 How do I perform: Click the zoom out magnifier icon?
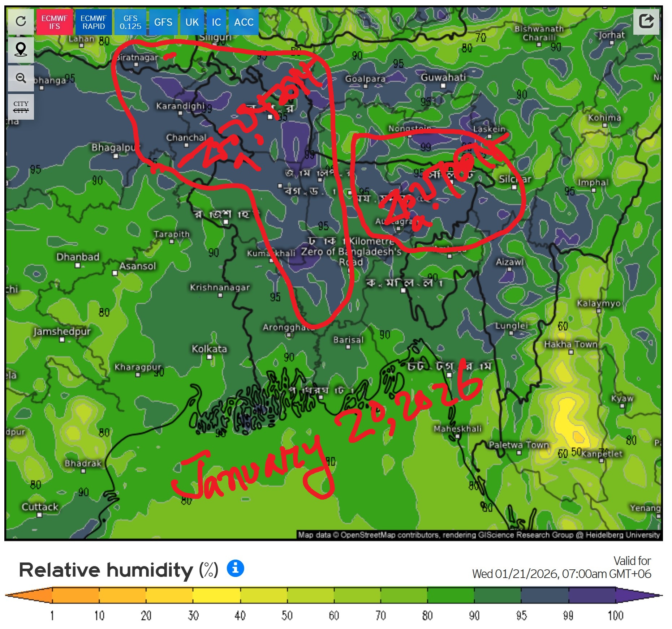point(21,78)
